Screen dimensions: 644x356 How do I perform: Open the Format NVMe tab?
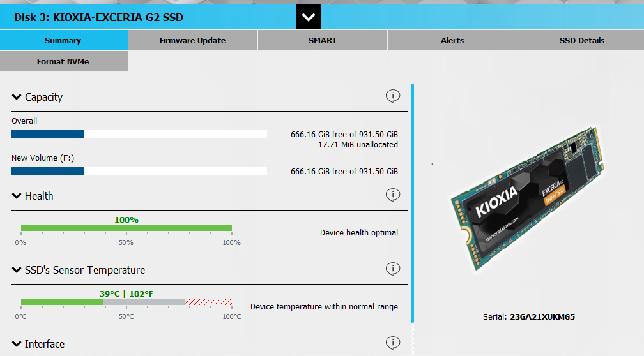point(64,61)
